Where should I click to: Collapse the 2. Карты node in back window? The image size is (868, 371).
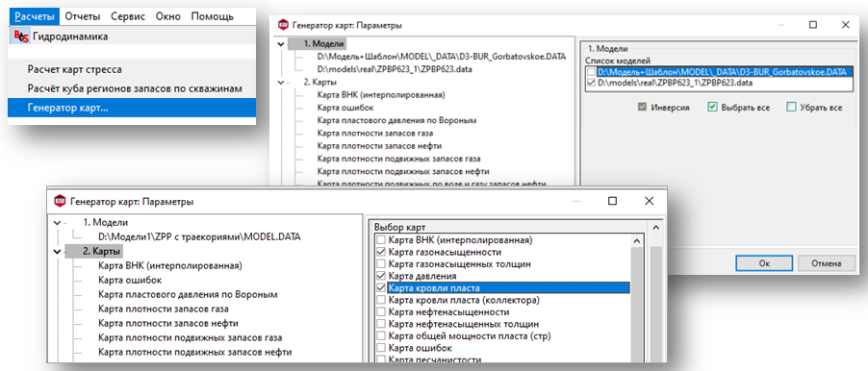click(281, 83)
